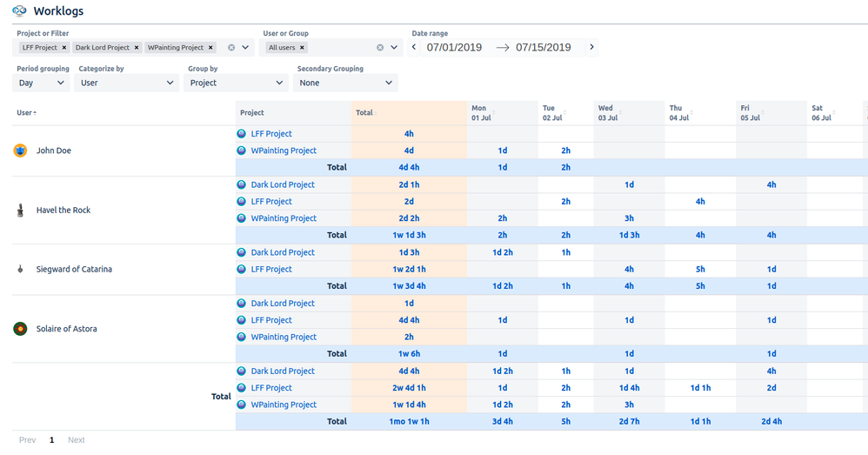Screen dimensions: 868x455
Task: Open Havel's Dark Lord Project link
Action: [283, 184]
